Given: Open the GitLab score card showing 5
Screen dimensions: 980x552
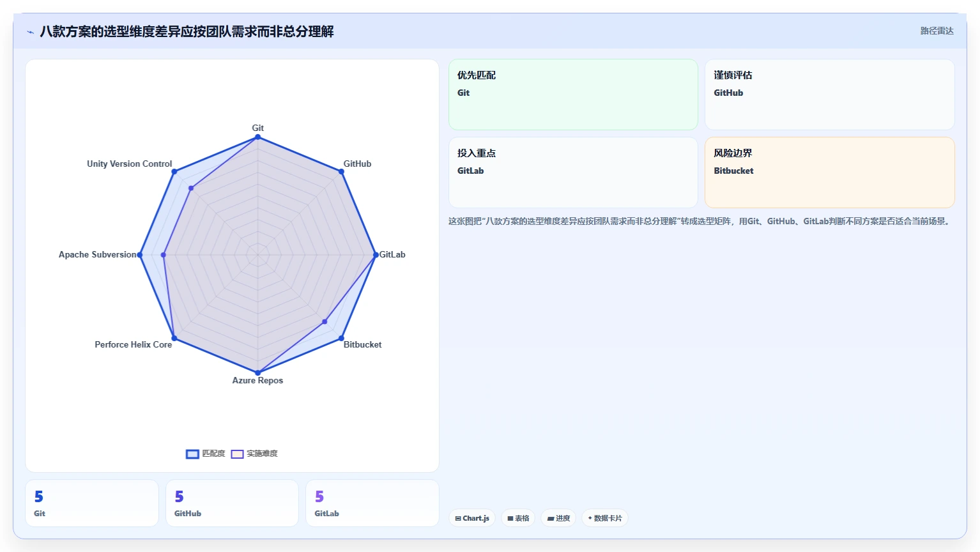Looking at the screenshot, I should (372, 503).
